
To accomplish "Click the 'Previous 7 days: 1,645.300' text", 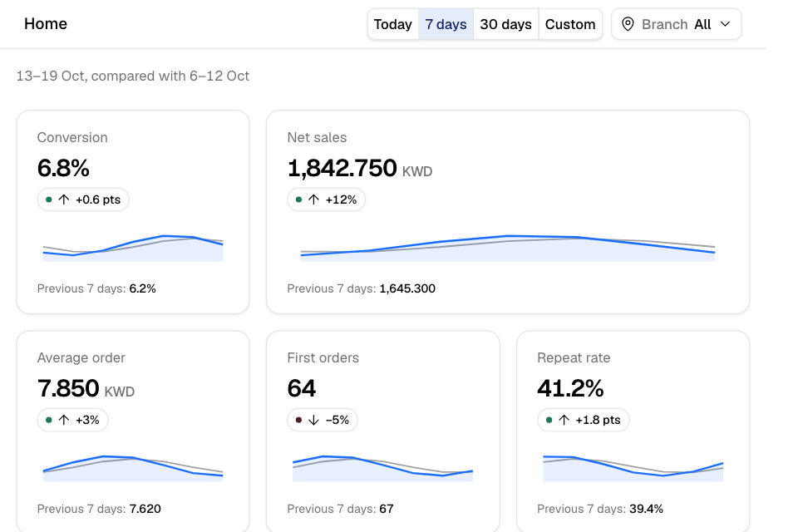I will 362,288.
